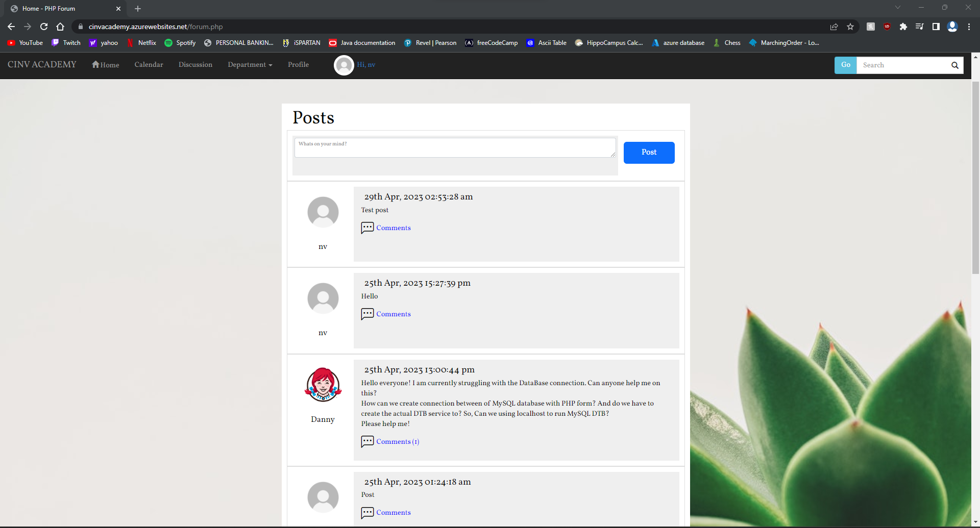Open the tab search chevron
The height and width of the screenshot is (528, 980).
(x=898, y=7)
